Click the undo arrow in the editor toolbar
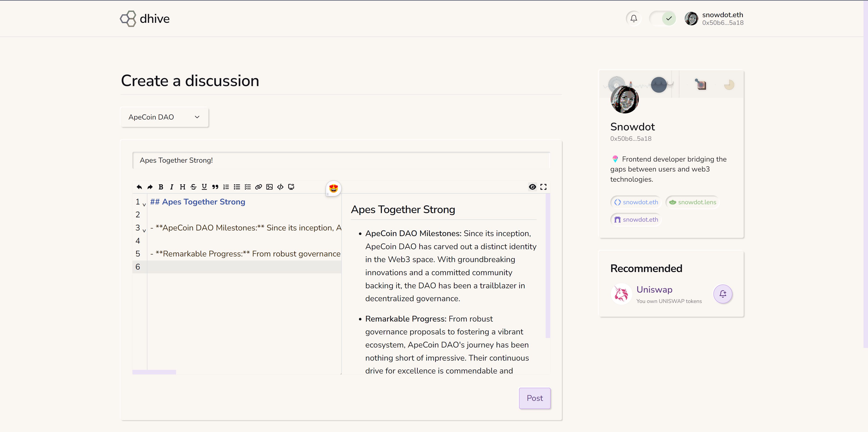The image size is (868, 432). tap(139, 187)
